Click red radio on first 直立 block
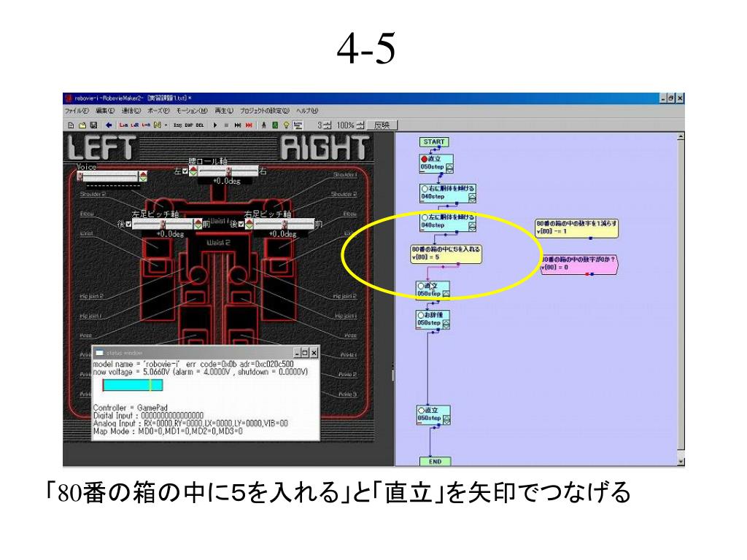Image resolution: width=747 pixels, height=560 pixels. (x=424, y=159)
